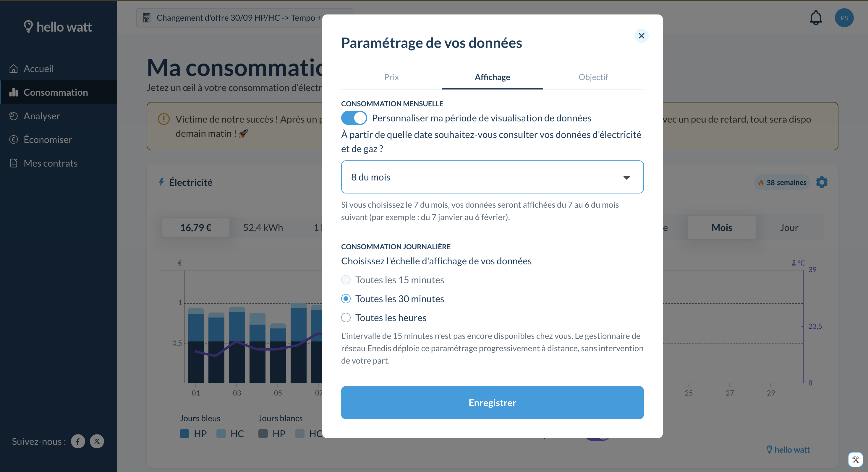868x472 pixels.
Task: Select 'Toutes les 30 minutes' radio option
Action: pyautogui.click(x=346, y=299)
